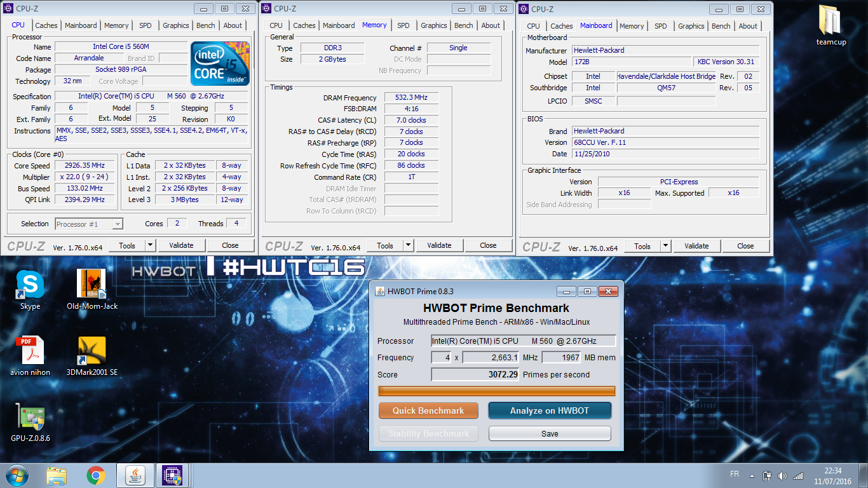Click the network signal tray icon
The width and height of the screenshot is (868, 488).
[799, 475]
